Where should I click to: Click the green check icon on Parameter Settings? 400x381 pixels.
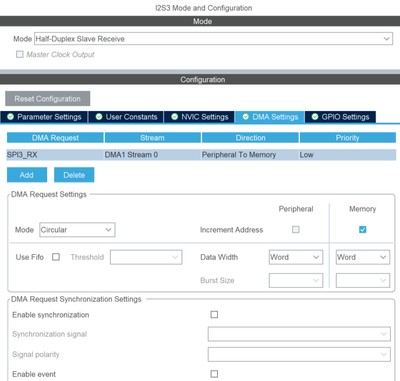(10, 117)
